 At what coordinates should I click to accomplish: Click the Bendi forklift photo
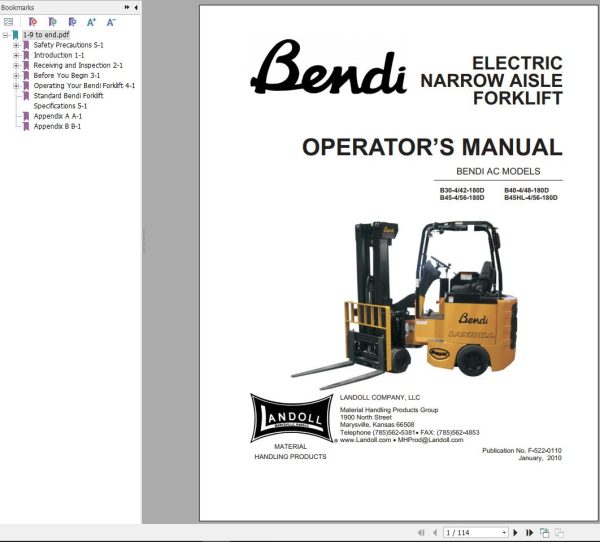tap(404, 305)
